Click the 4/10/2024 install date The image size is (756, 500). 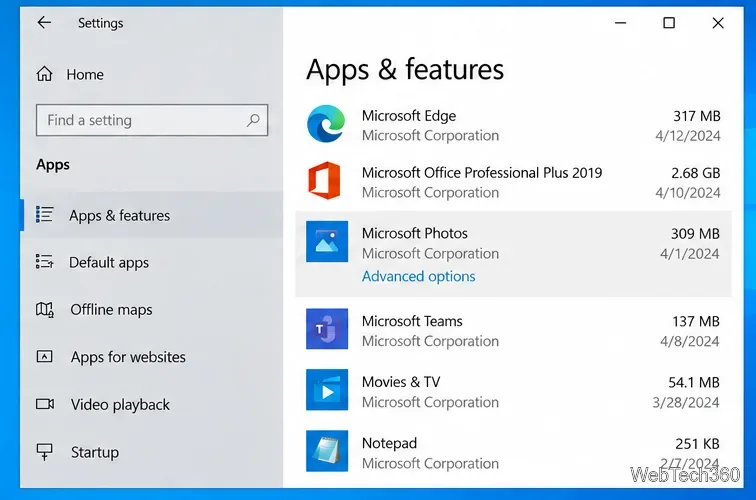pos(688,193)
